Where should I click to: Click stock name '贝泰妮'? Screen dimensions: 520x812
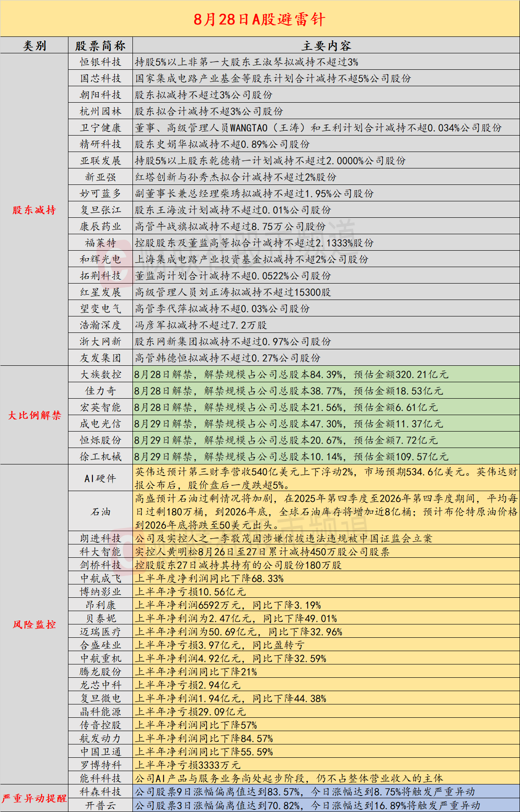point(100,618)
